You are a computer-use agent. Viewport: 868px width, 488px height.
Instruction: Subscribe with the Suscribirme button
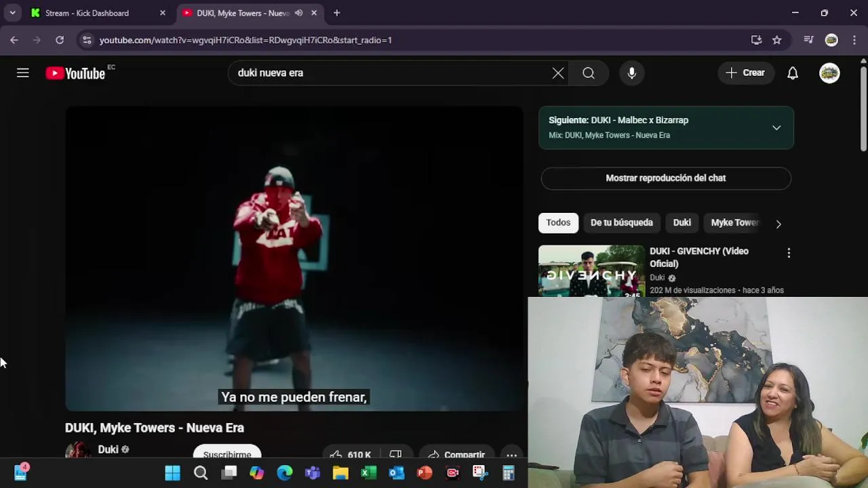[227, 453]
